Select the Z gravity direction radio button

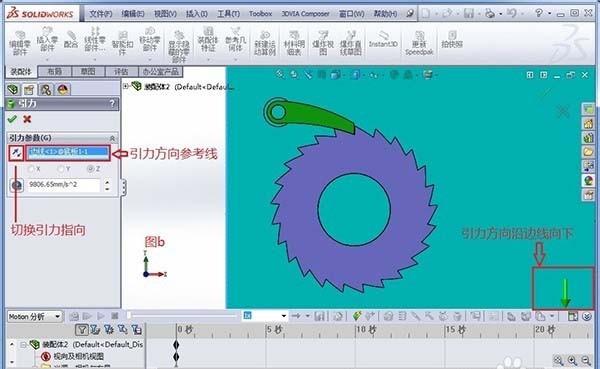[90, 169]
